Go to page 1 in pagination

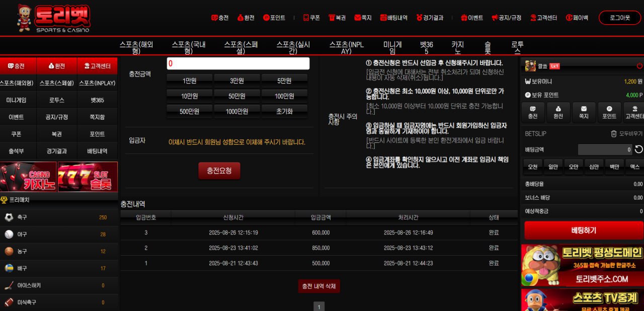pyautogui.click(x=319, y=306)
